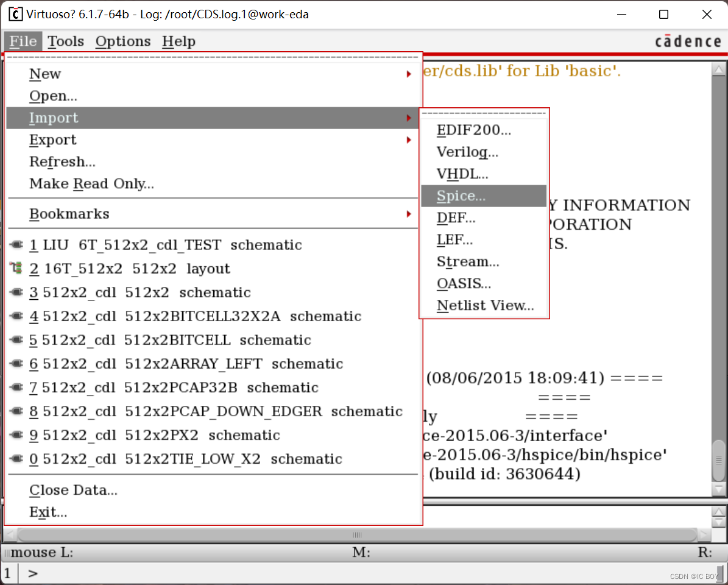Click the log scroll-down arrow
The width and height of the screenshot is (728, 585).
click(x=718, y=489)
